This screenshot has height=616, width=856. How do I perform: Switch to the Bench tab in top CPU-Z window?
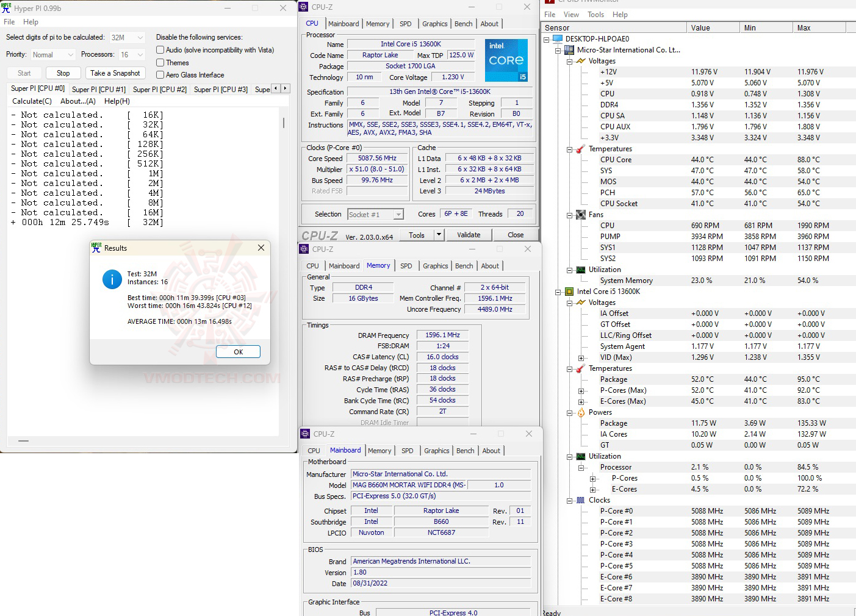[x=464, y=24]
